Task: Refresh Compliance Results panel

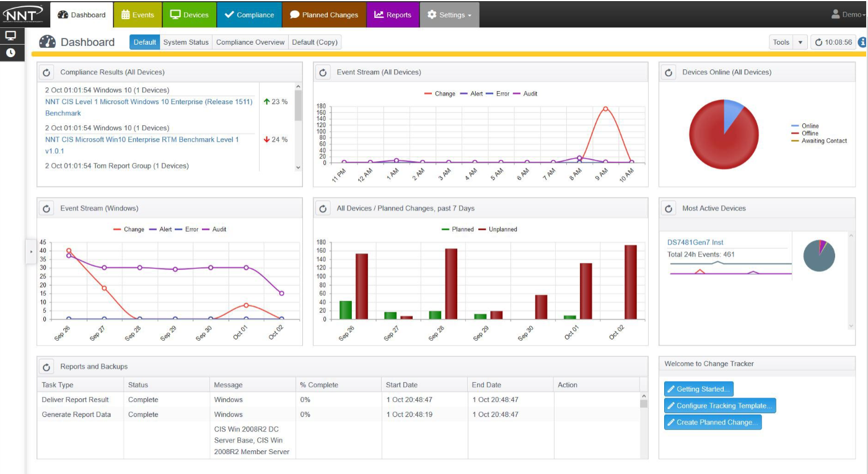Action: point(47,72)
